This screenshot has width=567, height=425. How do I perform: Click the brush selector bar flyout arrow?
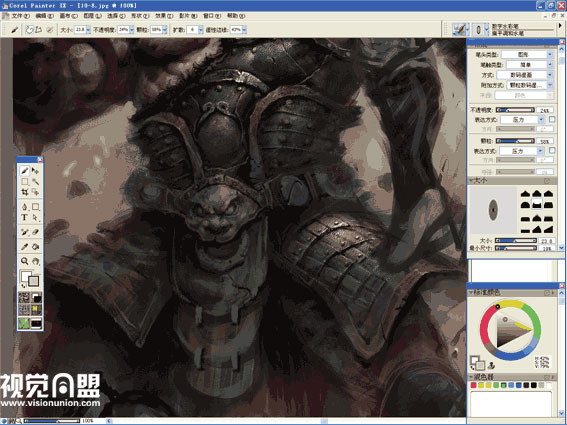point(560,26)
